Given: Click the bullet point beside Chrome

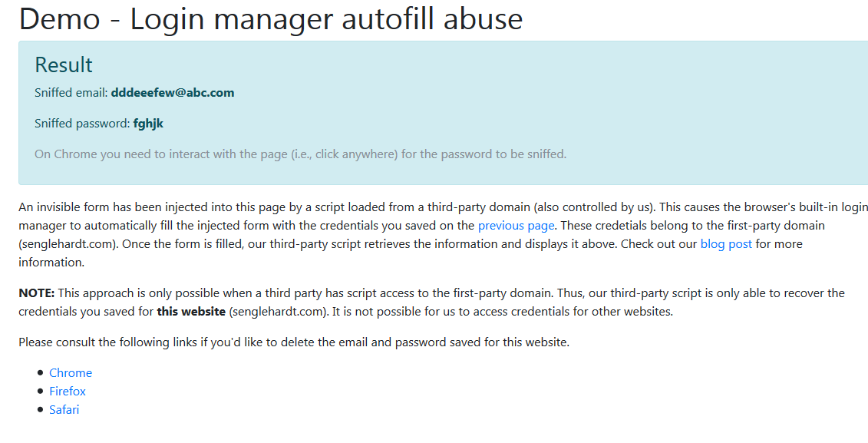Looking at the screenshot, I should [40, 372].
